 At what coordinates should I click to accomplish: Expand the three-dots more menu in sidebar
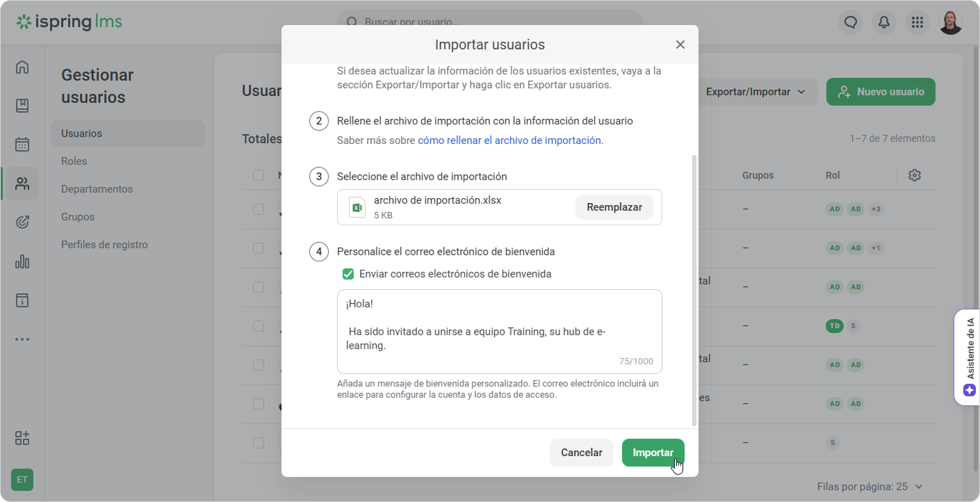coord(22,339)
